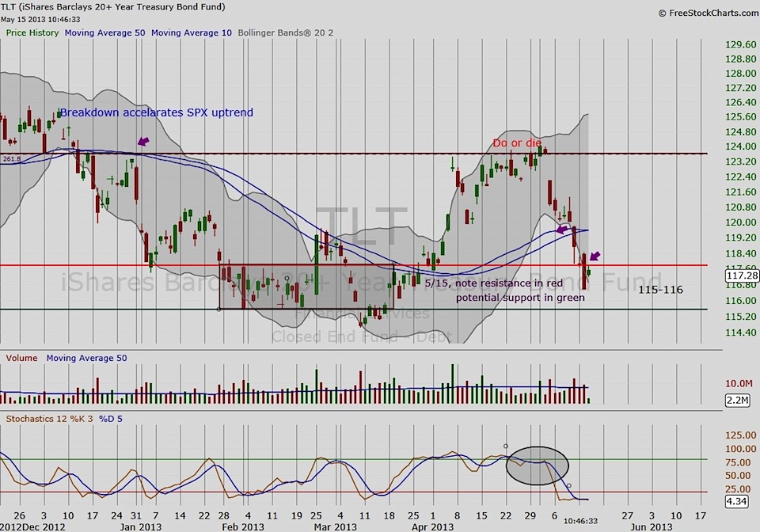Click the 120.00 price axis label
The width and height of the screenshot is (760, 532).
741,222
